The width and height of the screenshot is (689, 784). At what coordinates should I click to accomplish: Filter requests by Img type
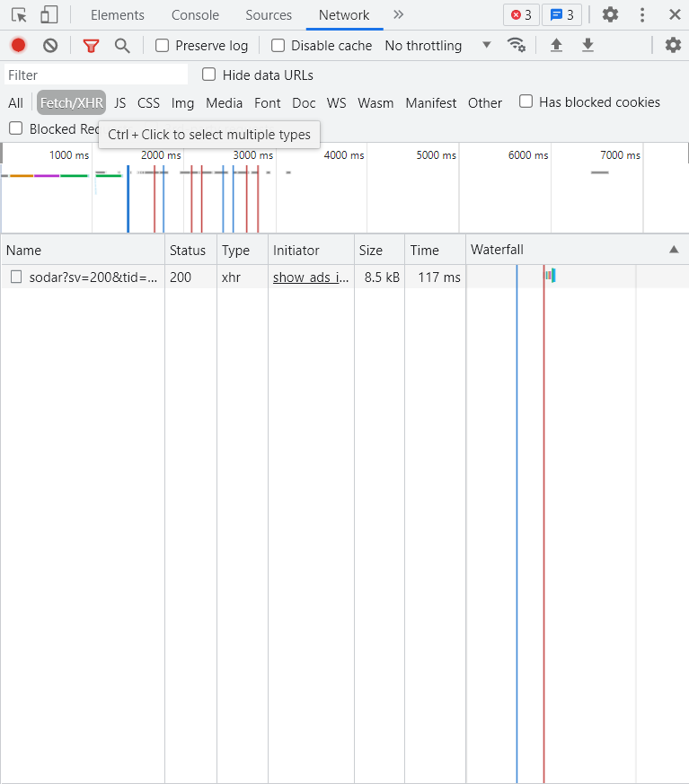[x=182, y=103]
